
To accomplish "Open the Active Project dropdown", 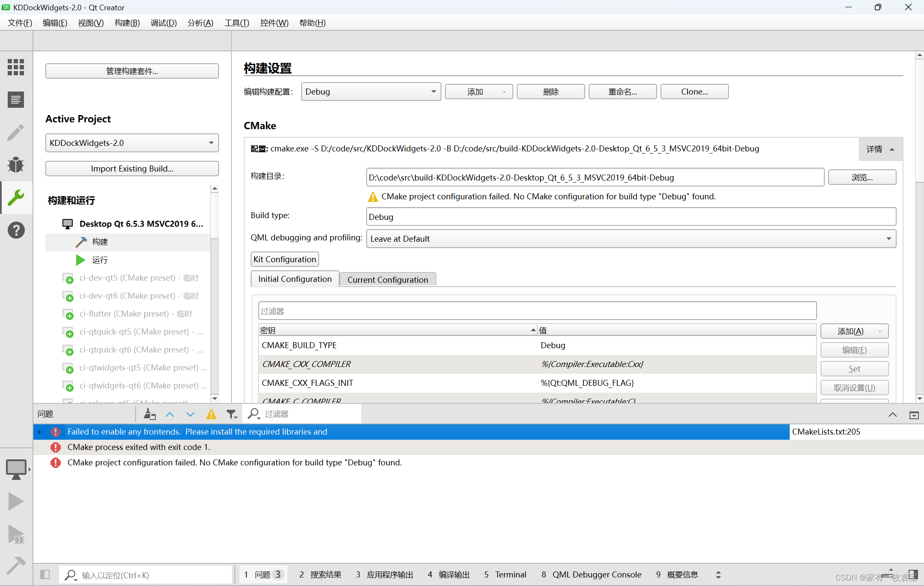I will pyautogui.click(x=132, y=143).
